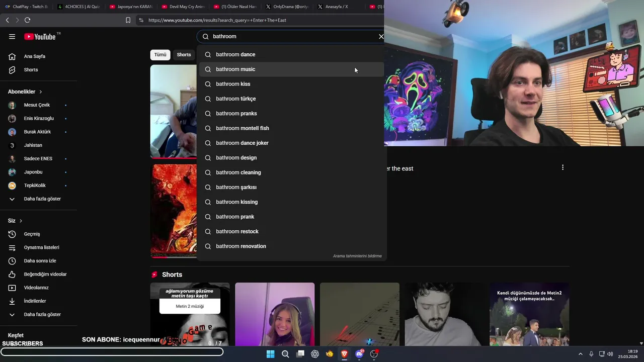Show hidden system tray icons
The height and width of the screenshot is (362, 644).
(x=580, y=354)
